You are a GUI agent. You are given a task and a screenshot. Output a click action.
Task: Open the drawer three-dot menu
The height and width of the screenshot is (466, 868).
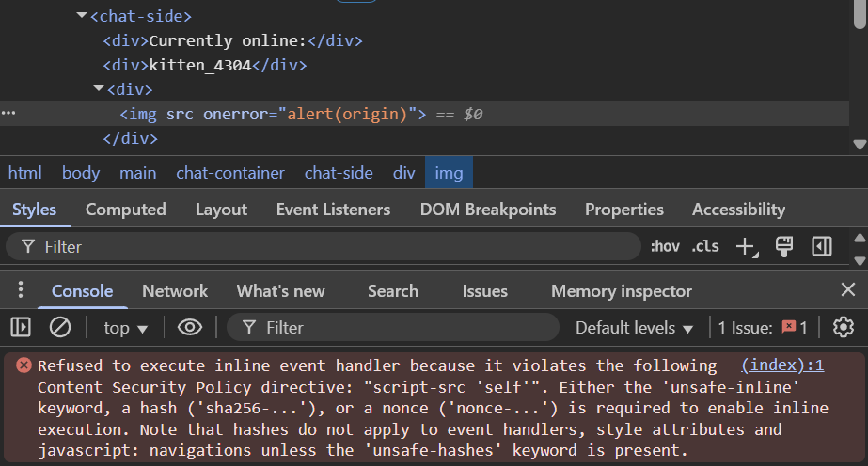(21, 291)
